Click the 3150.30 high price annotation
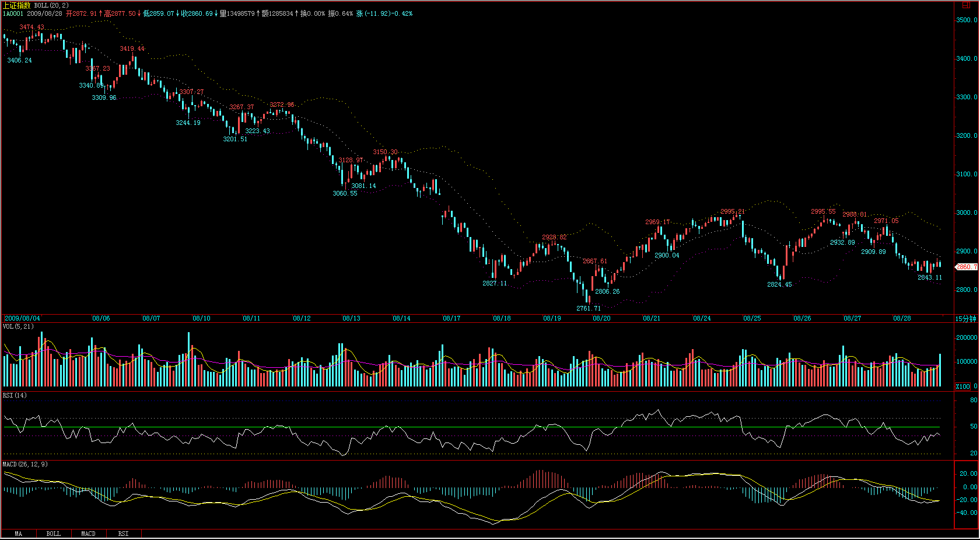Image resolution: width=980 pixels, height=540 pixels. (x=385, y=152)
